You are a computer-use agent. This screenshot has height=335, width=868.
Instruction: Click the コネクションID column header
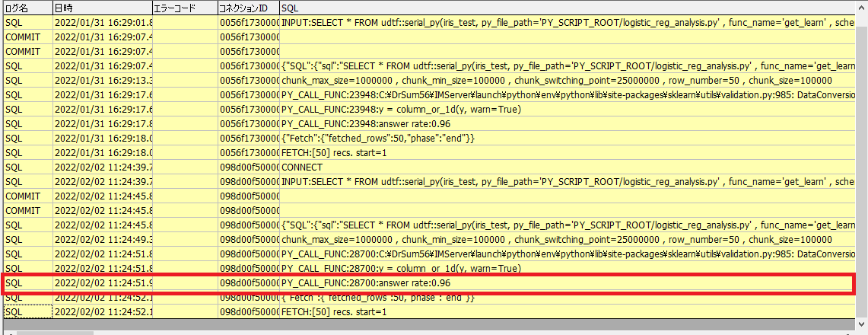[249, 8]
